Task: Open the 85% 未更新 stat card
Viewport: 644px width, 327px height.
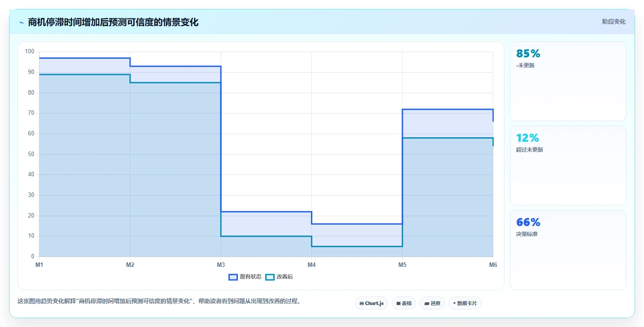Action: [568, 81]
